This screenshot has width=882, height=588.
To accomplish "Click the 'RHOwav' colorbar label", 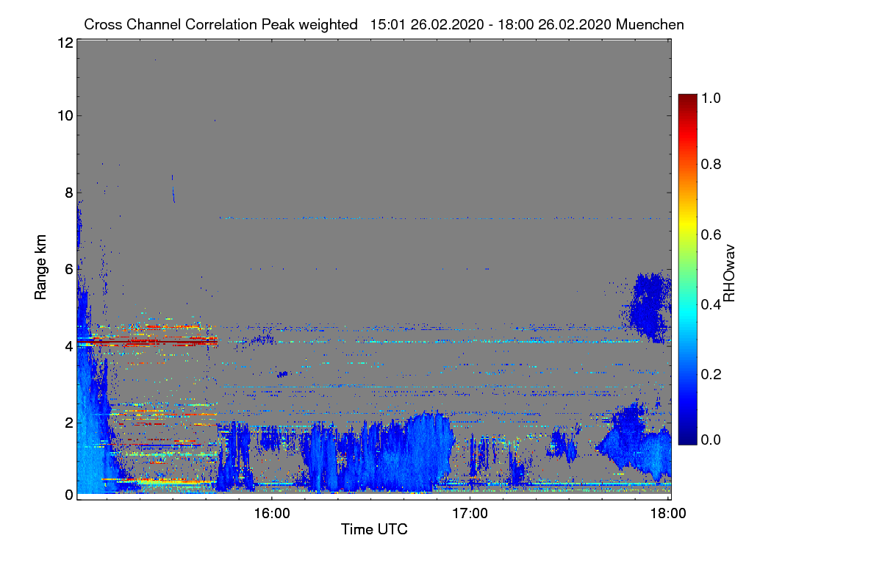I will (x=729, y=273).
